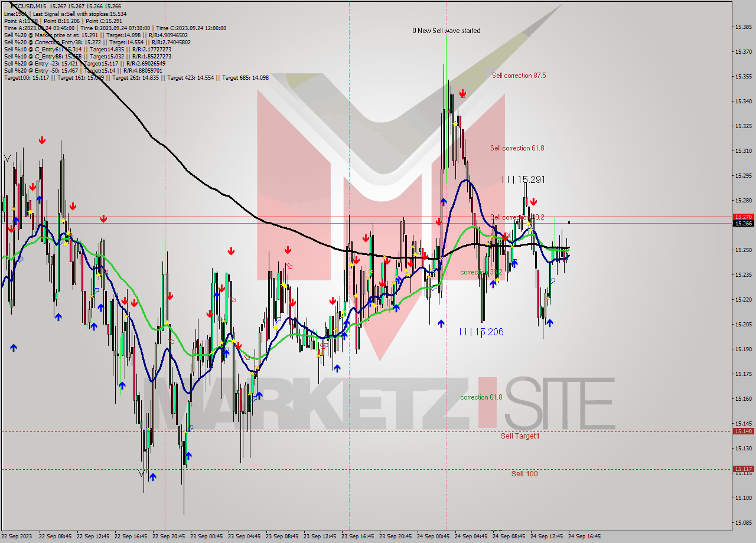Click the 15.140 price tag on axis
The width and height of the screenshot is (756, 543).
coord(743,431)
